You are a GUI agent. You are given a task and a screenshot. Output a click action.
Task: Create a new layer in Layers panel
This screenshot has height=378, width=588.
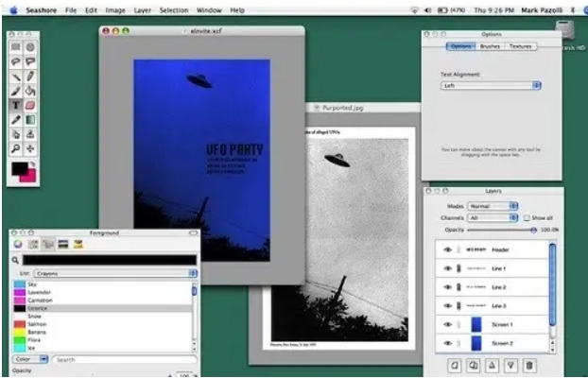point(455,366)
